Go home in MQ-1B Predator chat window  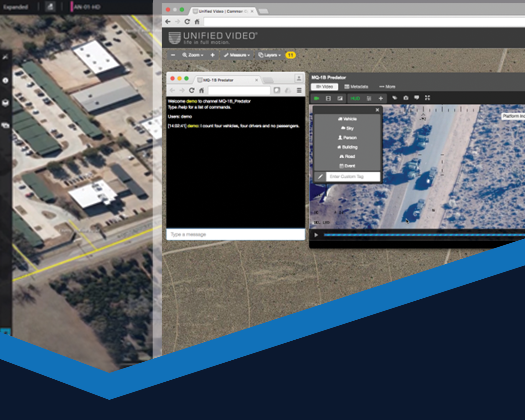pyautogui.click(x=201, y=90)
